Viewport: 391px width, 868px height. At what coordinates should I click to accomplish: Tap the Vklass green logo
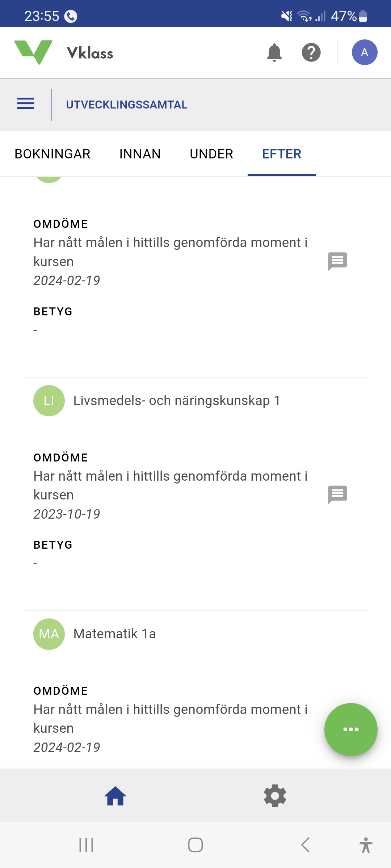coord(33,52)
